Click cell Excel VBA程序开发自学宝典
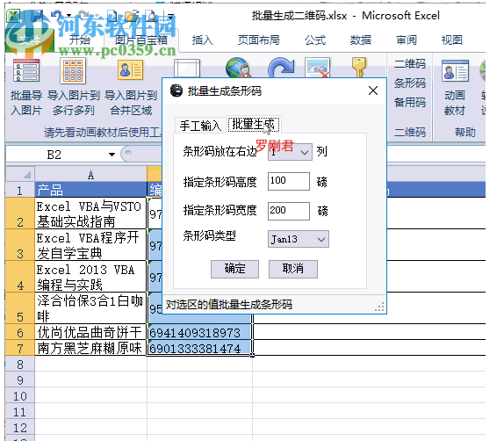The image size is (504, 441). (x=90, y=245)
